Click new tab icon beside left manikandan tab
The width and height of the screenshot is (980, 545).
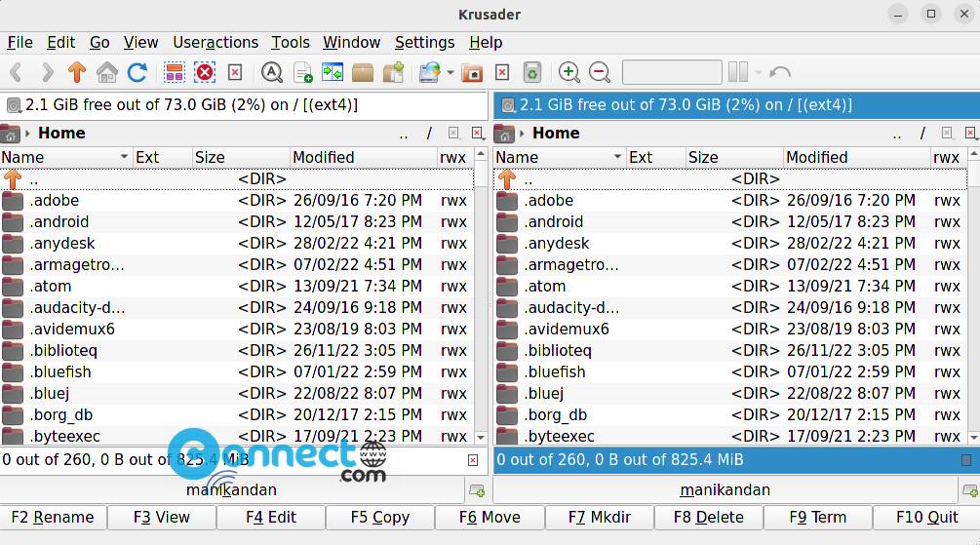[476, 491]
